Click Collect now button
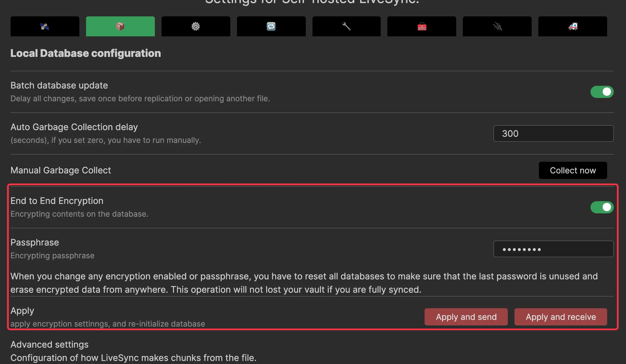The width and height of the screenshot is (626, 364). [573, 170]
